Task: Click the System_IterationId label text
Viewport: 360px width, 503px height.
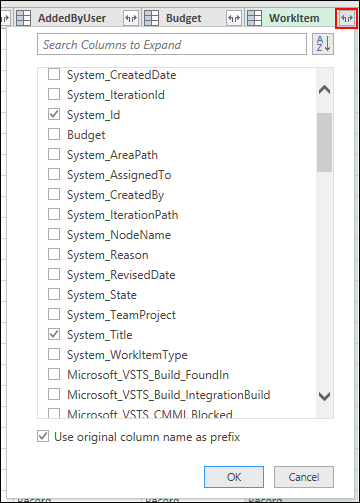Action: point(116,95)
